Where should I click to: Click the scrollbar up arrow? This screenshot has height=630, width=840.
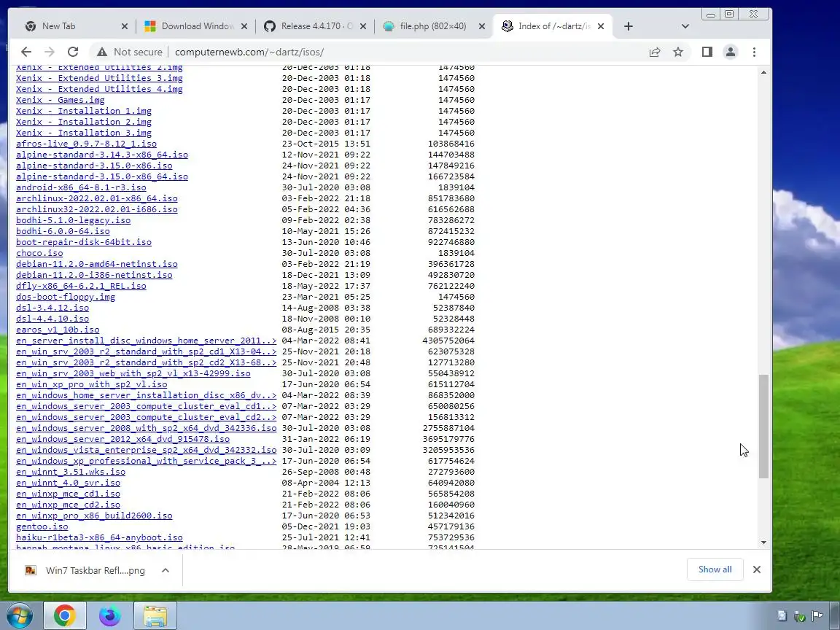point(763,71)
